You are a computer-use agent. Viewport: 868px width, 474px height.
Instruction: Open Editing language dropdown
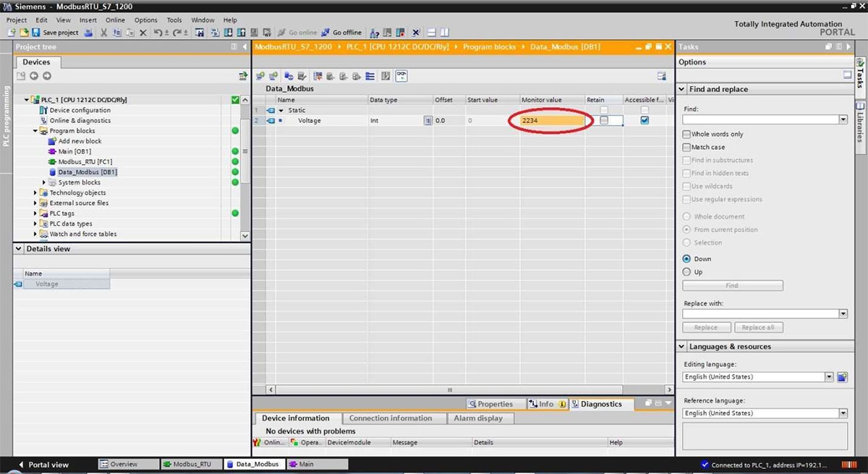(x=829, y=377)
